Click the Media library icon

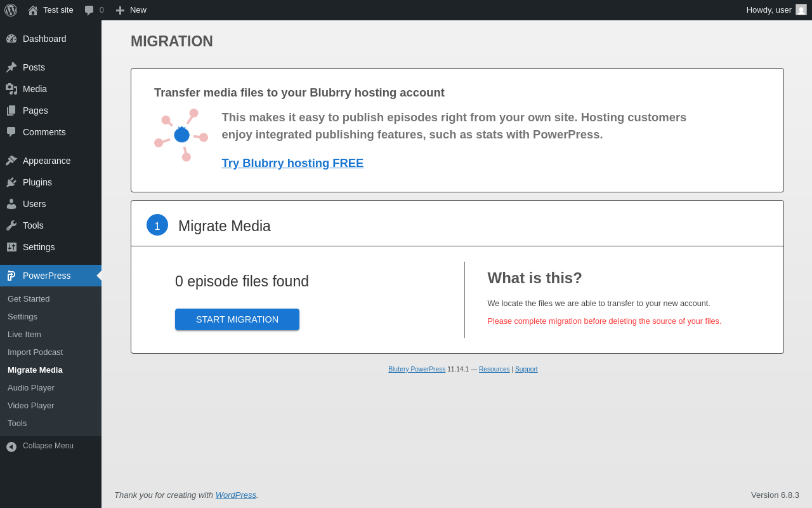point(11,89)
